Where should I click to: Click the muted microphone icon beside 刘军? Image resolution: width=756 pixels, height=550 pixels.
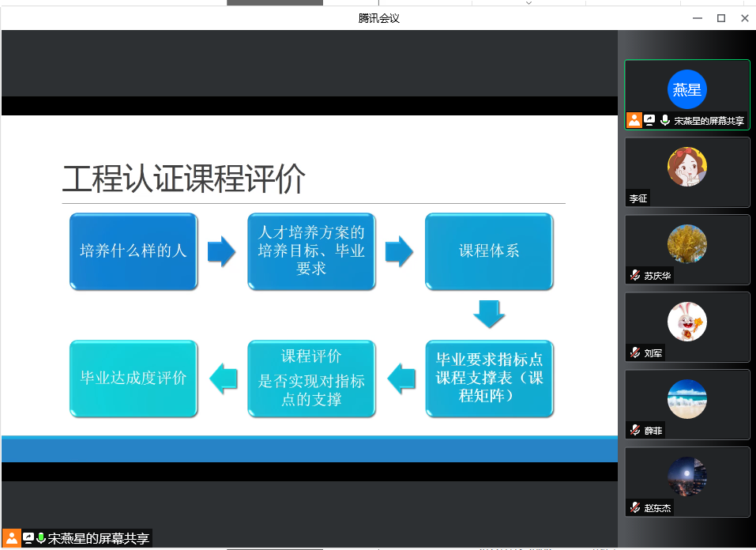(634, 352)
